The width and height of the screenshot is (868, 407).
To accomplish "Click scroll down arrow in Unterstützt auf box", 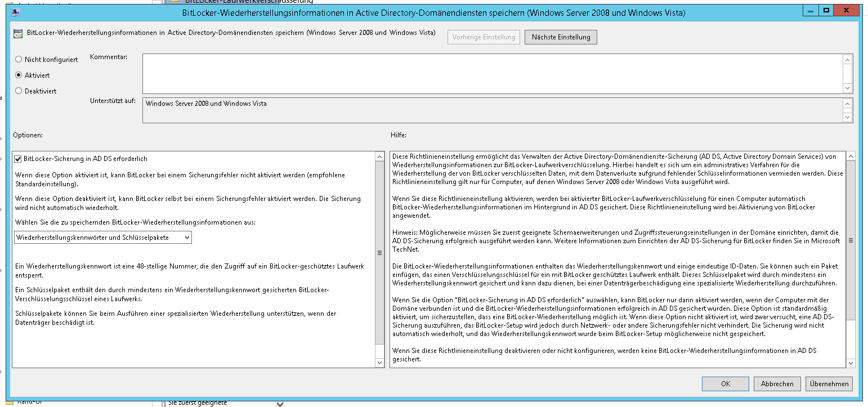I will tap(847, 117).
